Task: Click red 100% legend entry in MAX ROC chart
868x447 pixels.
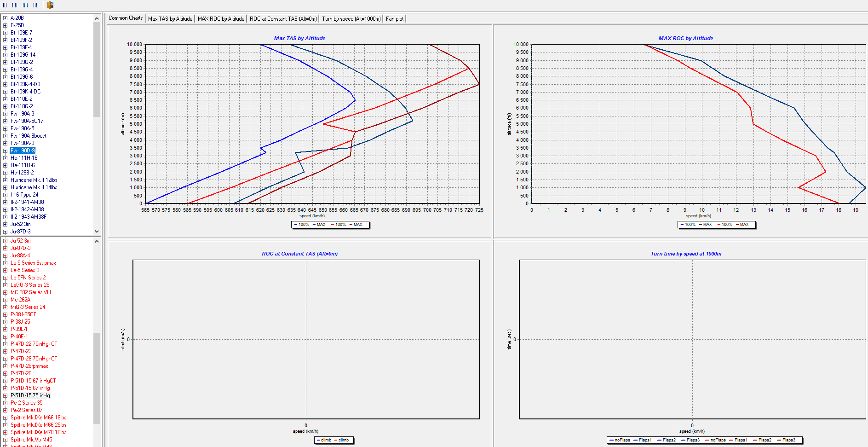Action: tap(725, 225)
